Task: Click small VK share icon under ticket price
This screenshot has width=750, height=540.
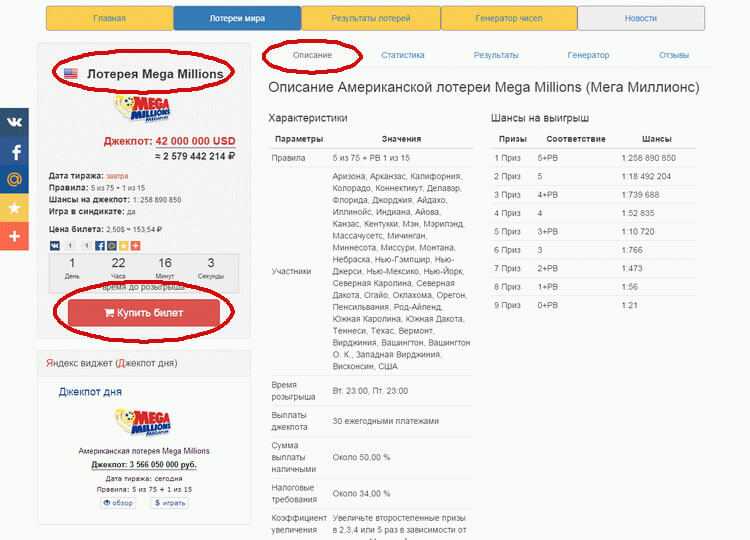Action: [55, 245]
